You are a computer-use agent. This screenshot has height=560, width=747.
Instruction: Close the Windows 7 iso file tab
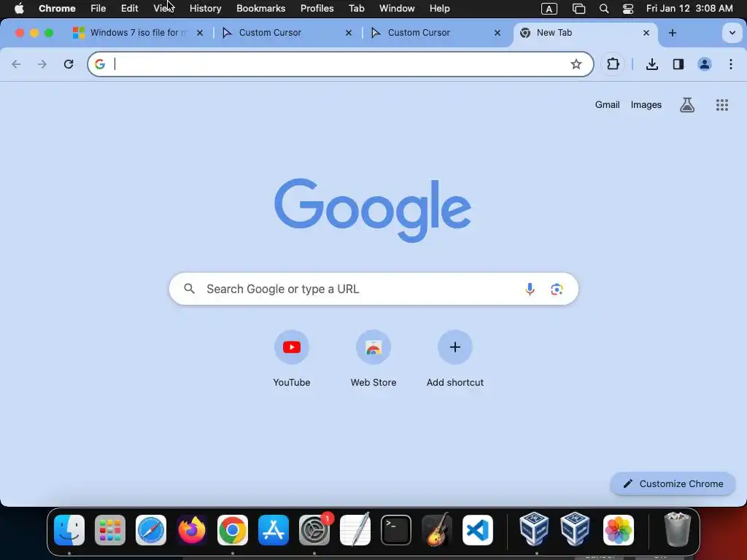coord(200,33)
